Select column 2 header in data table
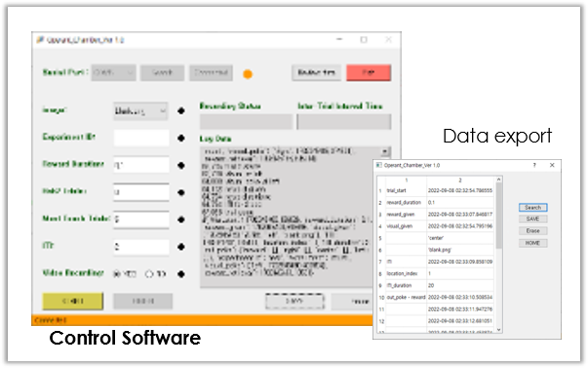Viewport: 588px width, 368px height. 460,180
